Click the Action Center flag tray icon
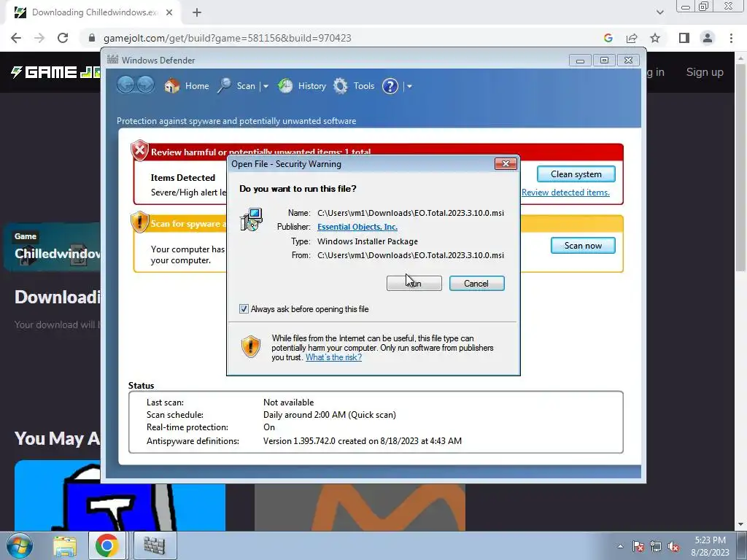The height and width of the screenshot is (560, 747). point(638,547)
